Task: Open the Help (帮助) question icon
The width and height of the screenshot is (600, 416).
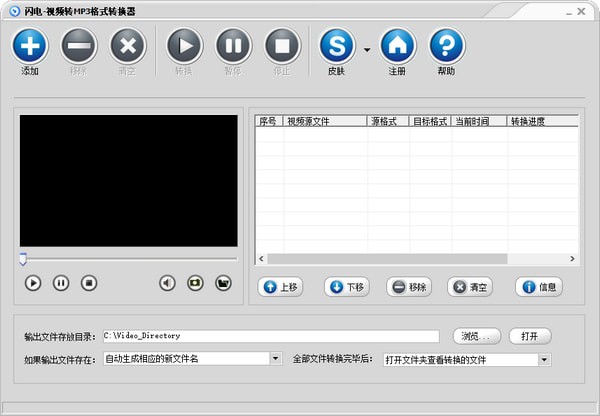Action: [x=447, y=46]
